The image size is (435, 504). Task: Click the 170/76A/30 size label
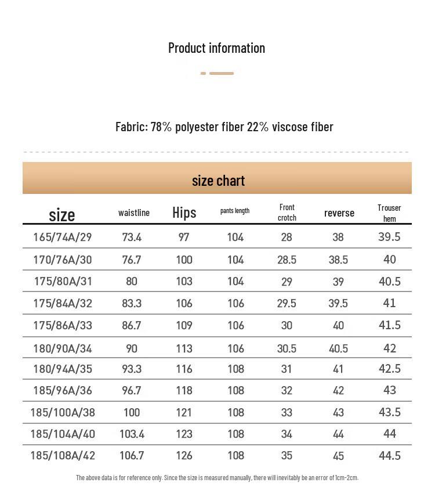(62, 260)
